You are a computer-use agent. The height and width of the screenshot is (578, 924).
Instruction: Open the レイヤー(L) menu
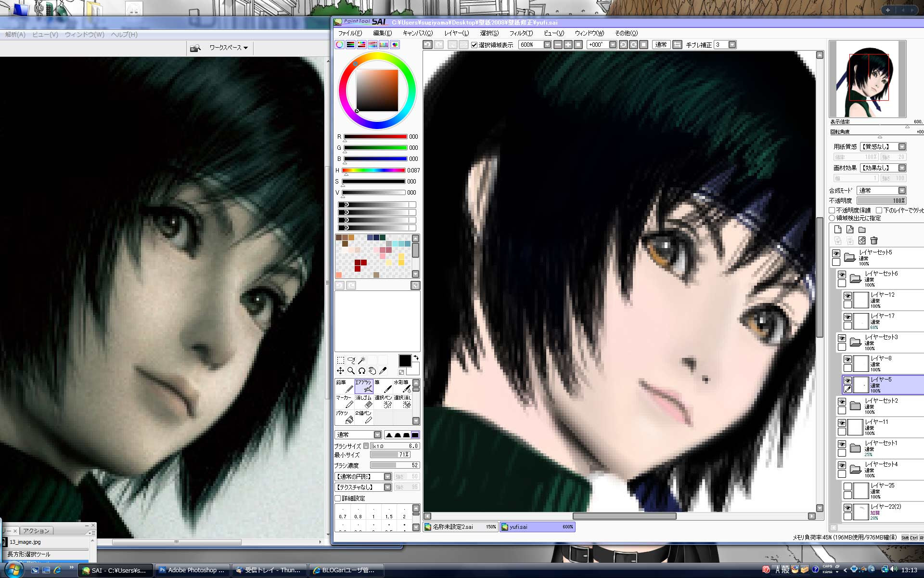[x=456, y=33]
